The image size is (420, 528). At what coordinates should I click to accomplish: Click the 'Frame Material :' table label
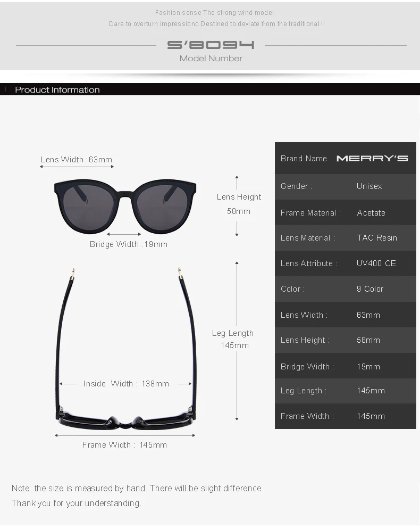click(x=310, y=213)
